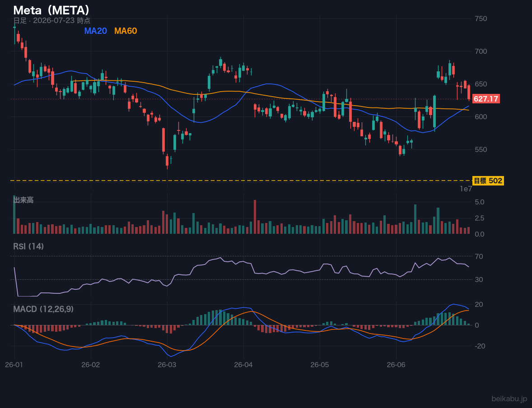The height and width of the screenshot is (408, 532).
Task: Click the MACD 0 axis label
Action: pos(477,325)
